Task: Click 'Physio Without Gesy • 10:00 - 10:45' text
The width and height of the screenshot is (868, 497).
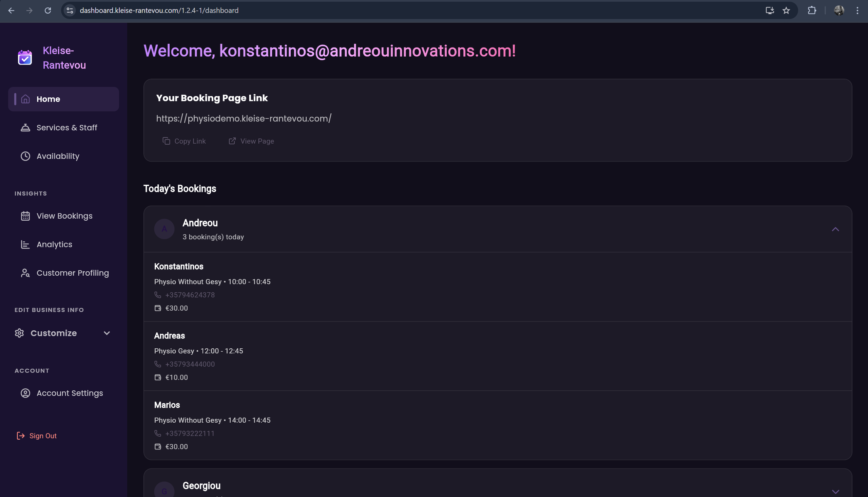Action: click(x=212, y=282)
